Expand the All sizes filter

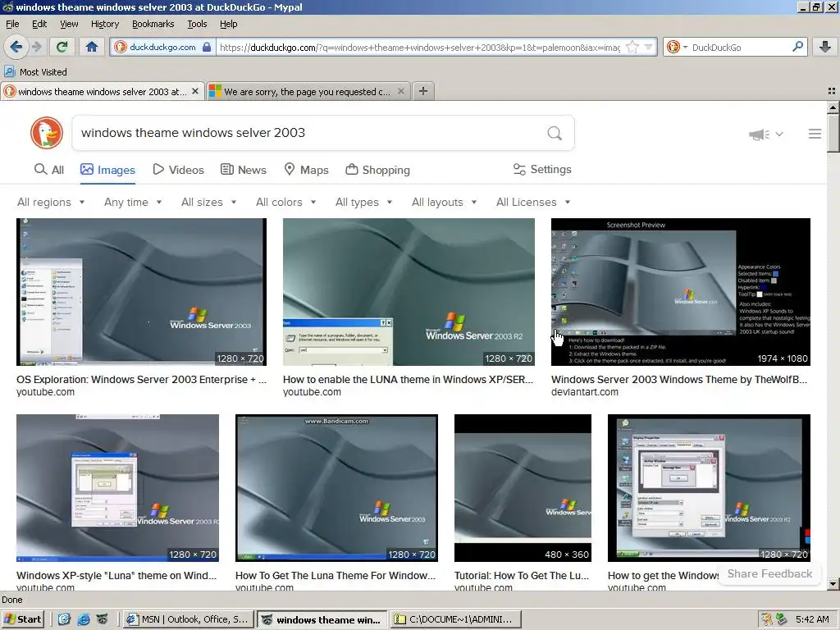[x=209, y=202]
